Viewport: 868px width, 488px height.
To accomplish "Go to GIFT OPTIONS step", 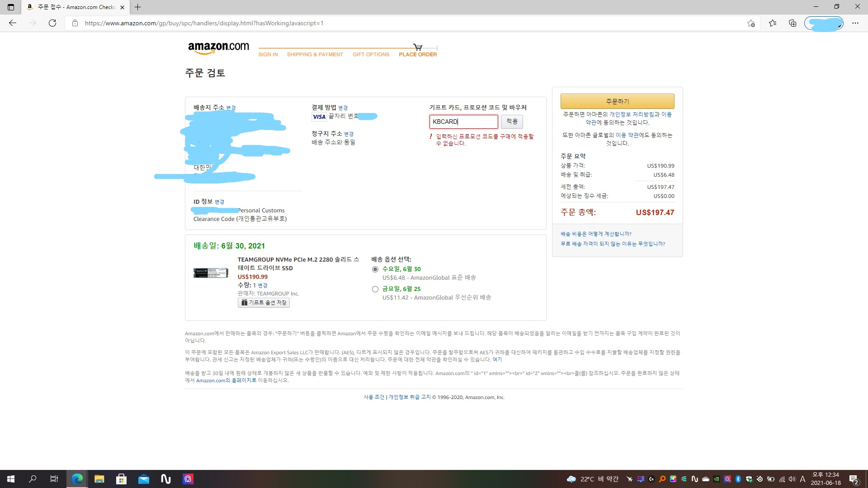I will pos(371,54).
